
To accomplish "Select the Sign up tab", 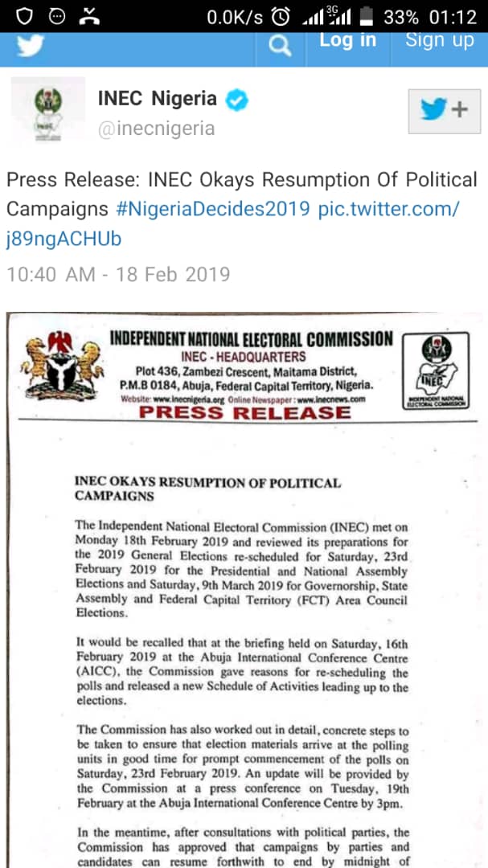I will pos(439,40).
